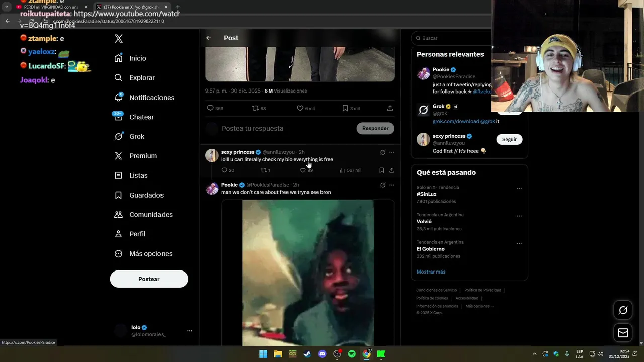Open the GIF image in Pookie's reply

pyautogui.click(x=308, y=273)
